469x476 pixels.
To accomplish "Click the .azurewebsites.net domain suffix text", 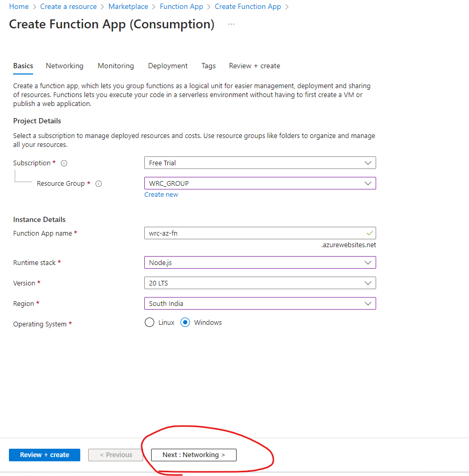I will (348, 245).
